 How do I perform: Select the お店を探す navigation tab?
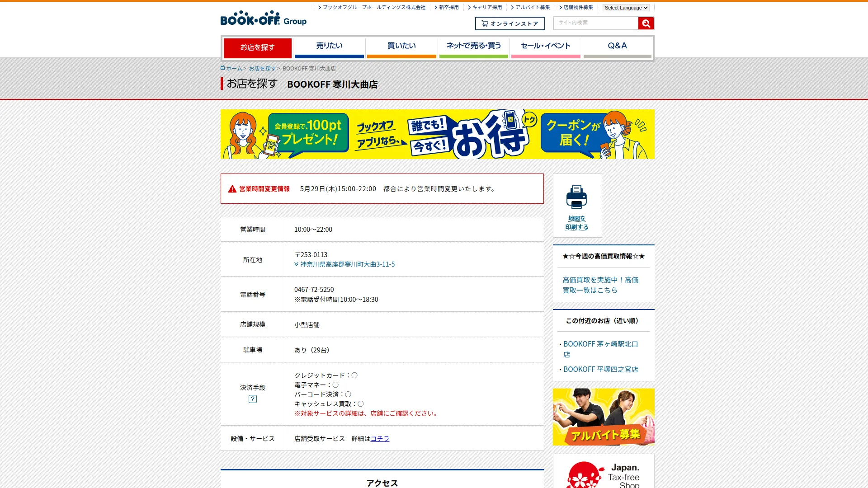click(257, 48)
